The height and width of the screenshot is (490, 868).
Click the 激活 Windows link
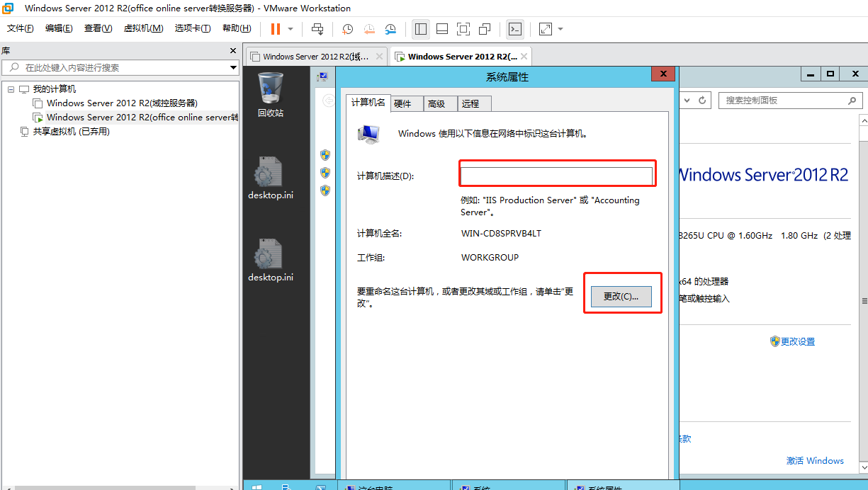tap(815, 460)
